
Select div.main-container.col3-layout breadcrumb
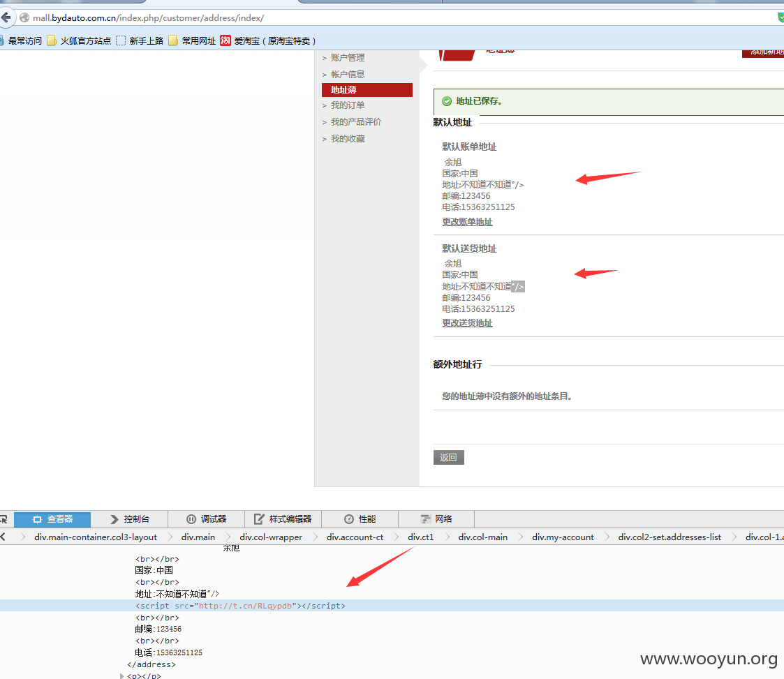[96, 537]
